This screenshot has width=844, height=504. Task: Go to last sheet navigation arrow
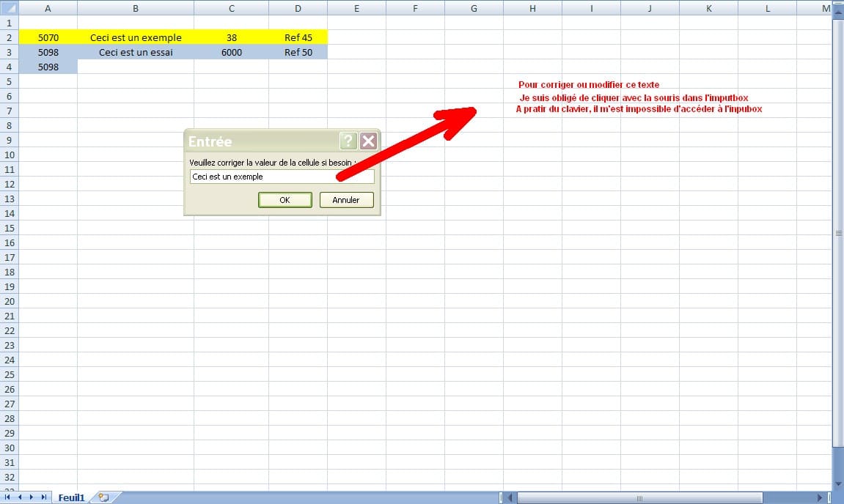point(43,497)
